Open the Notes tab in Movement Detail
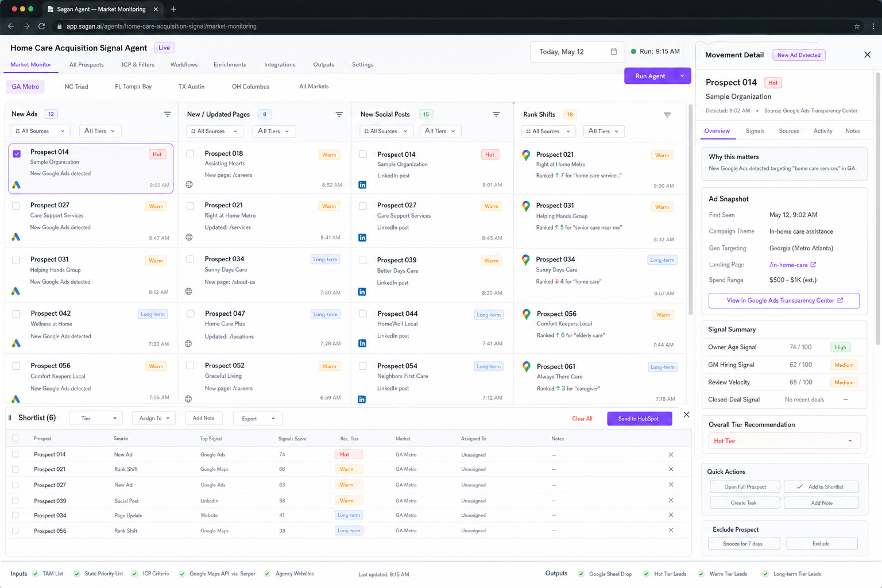 click(853, 131)
